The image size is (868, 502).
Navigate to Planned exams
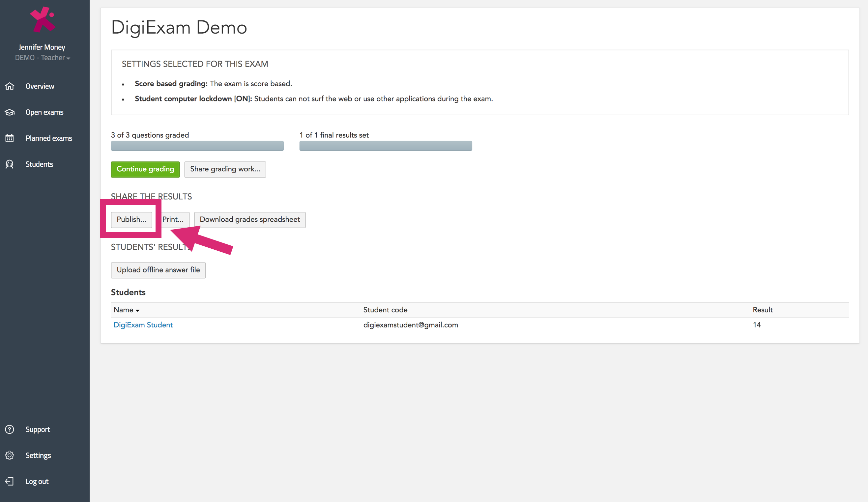(x=49, y=138)
